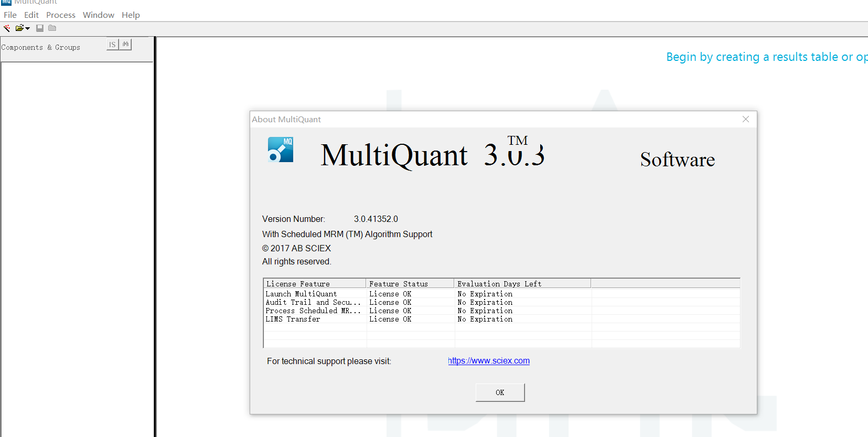
Task: Click the Components & Groups panel label
Action: pyautogui.click(x=40, y=47)
